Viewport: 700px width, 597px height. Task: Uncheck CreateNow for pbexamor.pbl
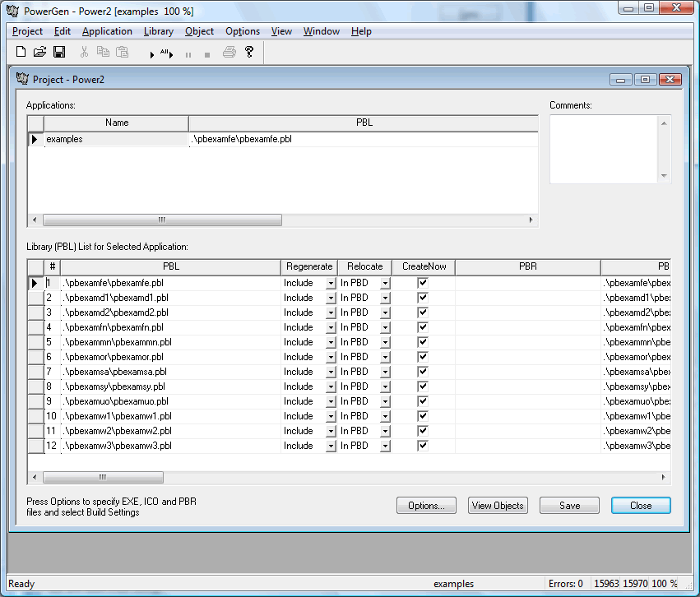click(x=423, y=357)
